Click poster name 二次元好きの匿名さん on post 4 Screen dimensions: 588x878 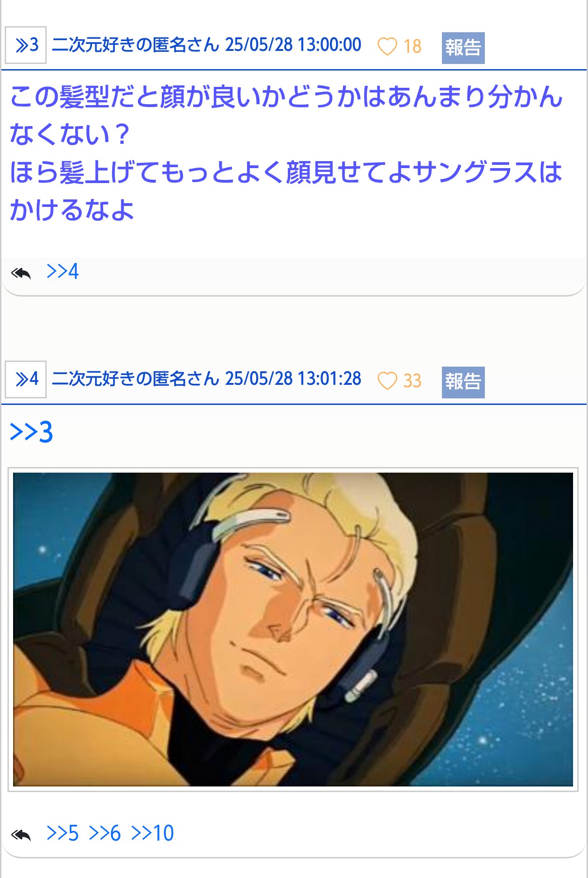pos(136,379)
